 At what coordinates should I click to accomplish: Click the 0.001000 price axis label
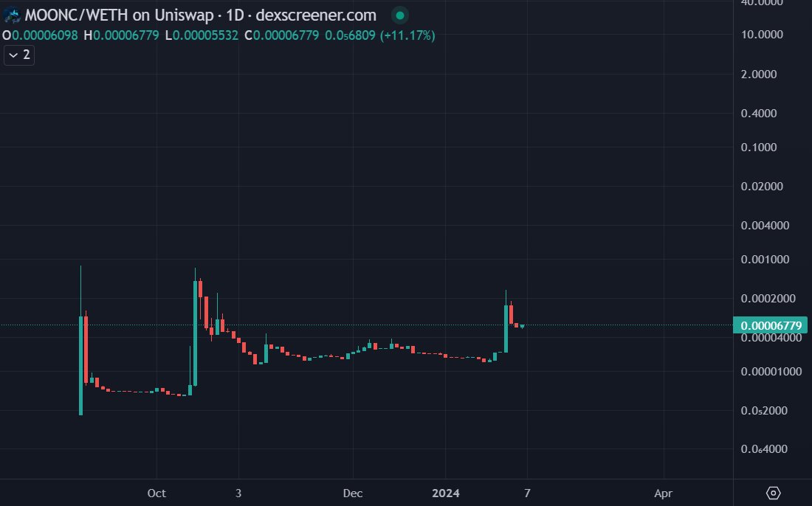(x=765, y=259)
